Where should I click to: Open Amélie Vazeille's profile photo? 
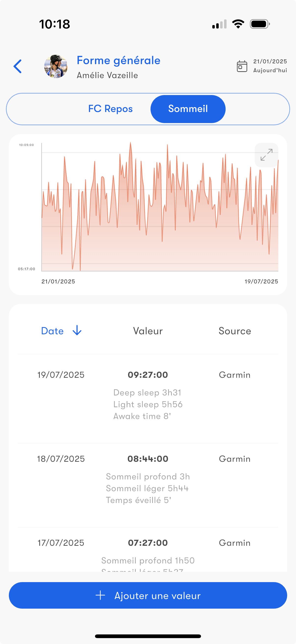(56, 67)
